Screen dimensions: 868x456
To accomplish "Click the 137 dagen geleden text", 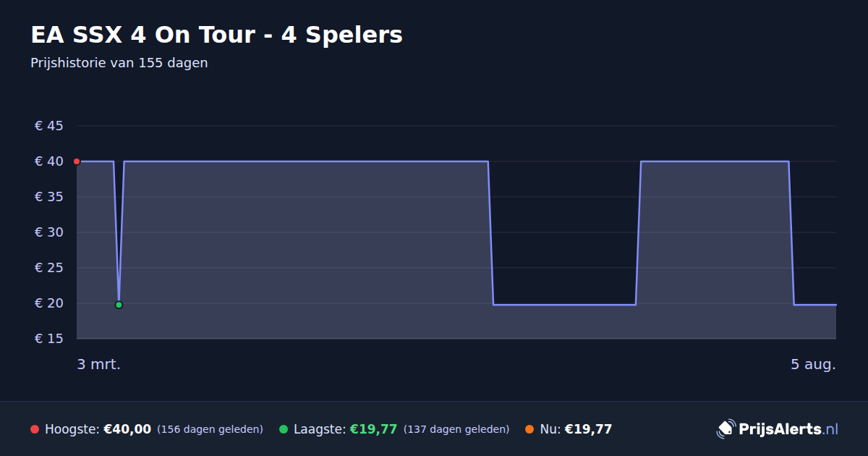I will click(x=456, y=429).
